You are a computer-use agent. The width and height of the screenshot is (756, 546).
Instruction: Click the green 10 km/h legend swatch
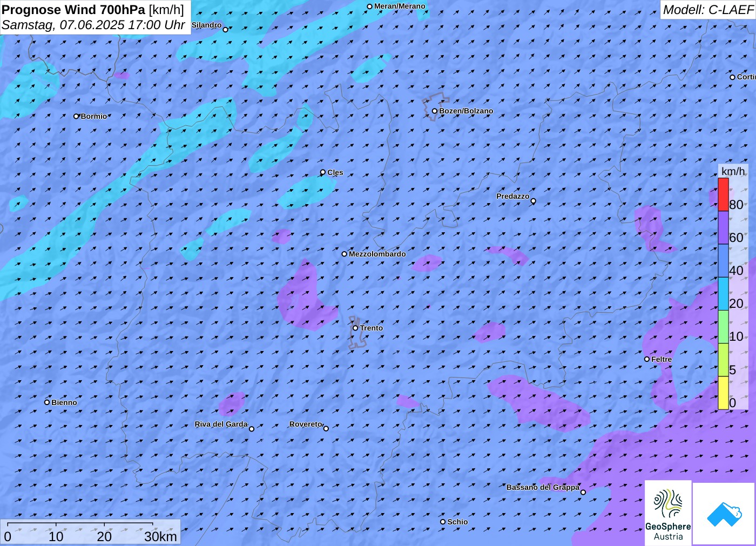pos(723,327)
